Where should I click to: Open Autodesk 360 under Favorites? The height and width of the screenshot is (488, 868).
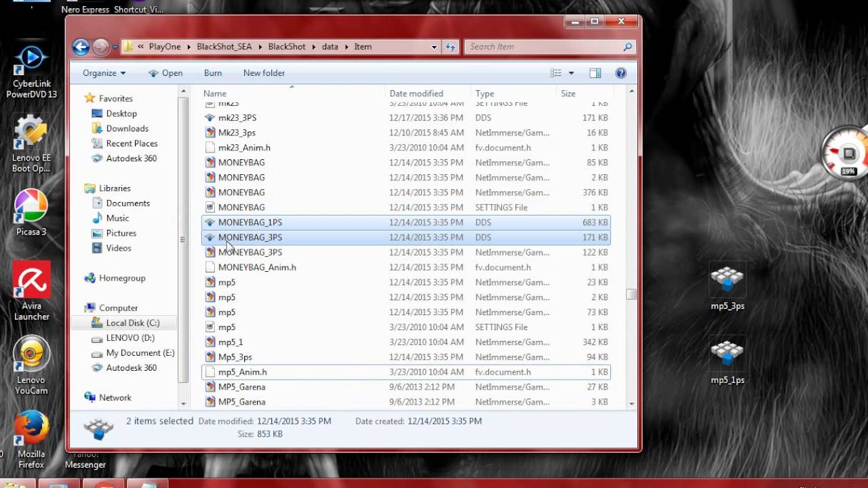pyautogui.click(x=132, y=158)
